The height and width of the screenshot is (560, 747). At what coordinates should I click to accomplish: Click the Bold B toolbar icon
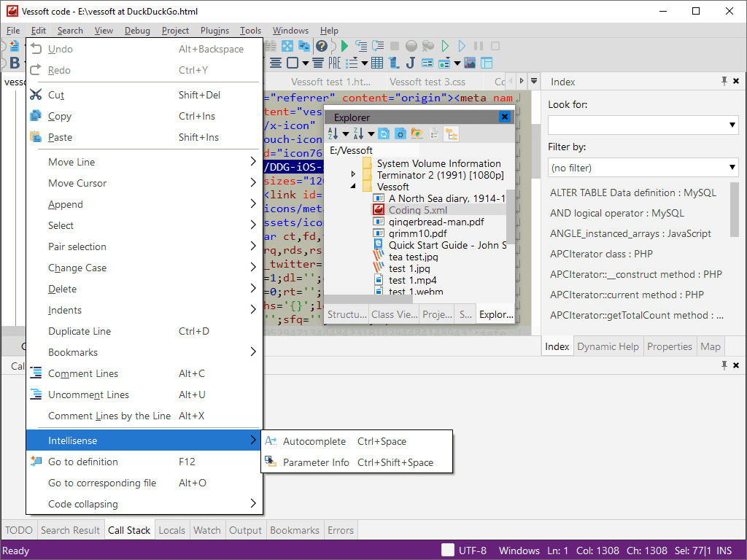point(15,63)
